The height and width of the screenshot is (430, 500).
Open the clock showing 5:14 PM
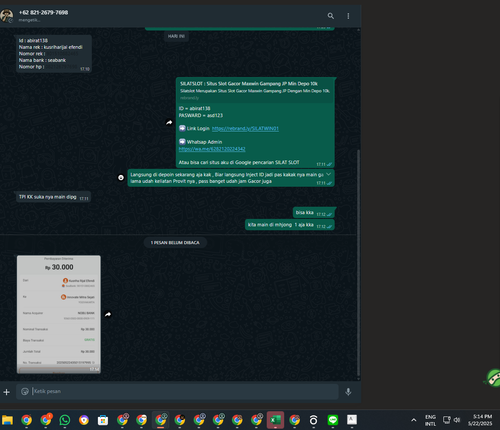coord(480,420)
